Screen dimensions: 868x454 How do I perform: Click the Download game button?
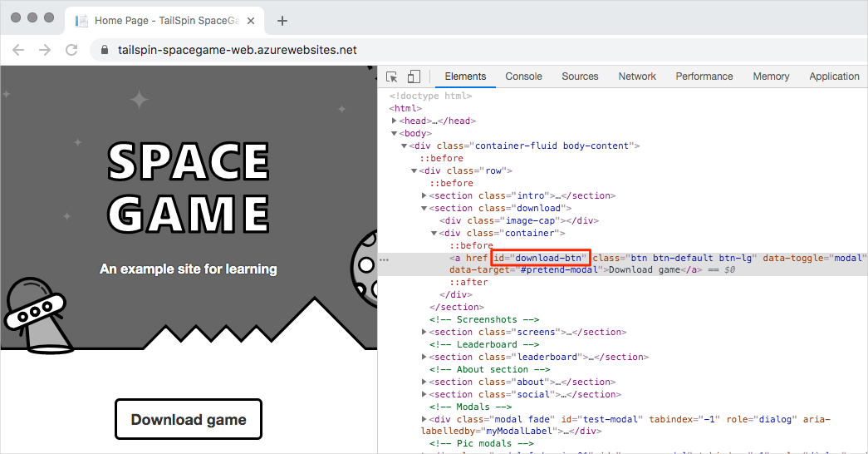point(189,420)
